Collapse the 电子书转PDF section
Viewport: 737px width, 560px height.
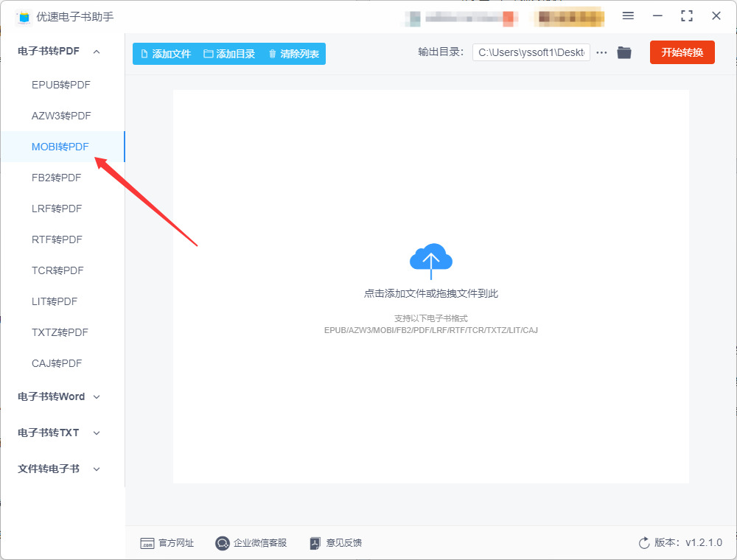[97, 52]
